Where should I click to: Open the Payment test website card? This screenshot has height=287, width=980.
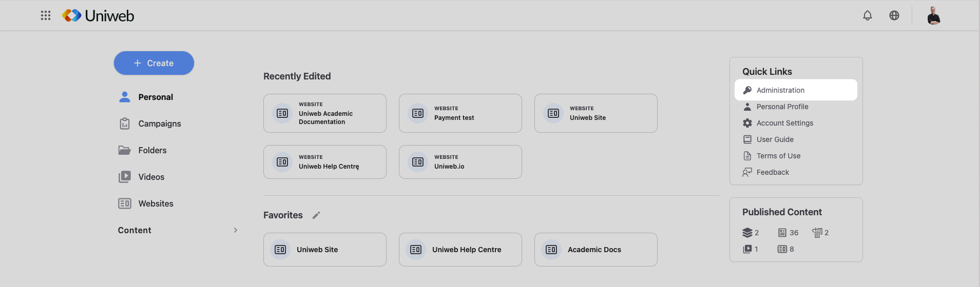[x=460, y=113]
